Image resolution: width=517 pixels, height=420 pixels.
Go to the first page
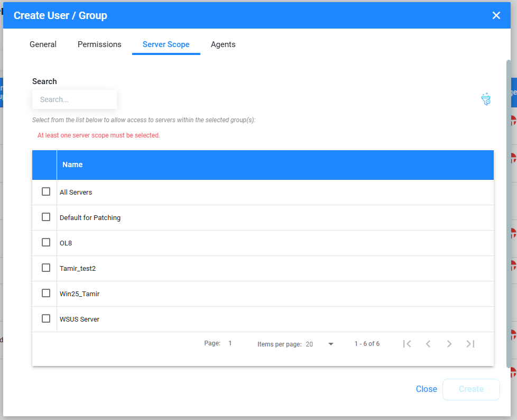(x=407, y=344)
